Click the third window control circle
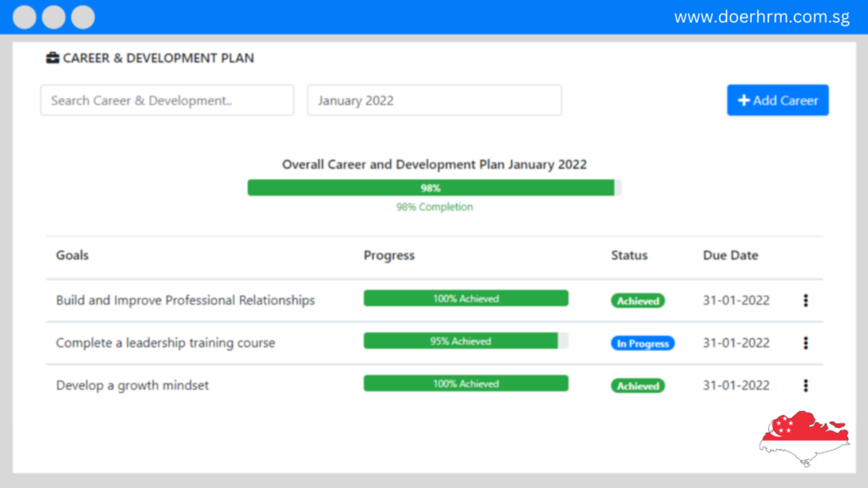Image resolution: width=868 pixels, height=488 pixels. tap(83, 17)
